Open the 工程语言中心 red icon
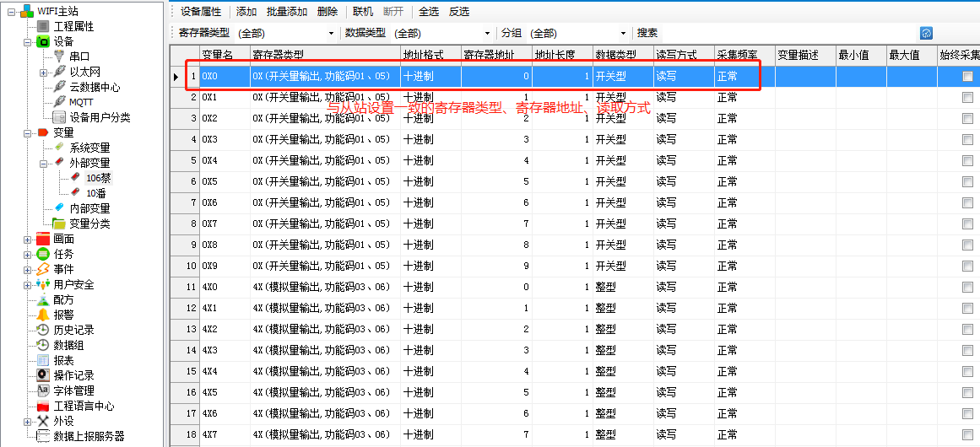980x447 pixels. (x=42, y=406)
